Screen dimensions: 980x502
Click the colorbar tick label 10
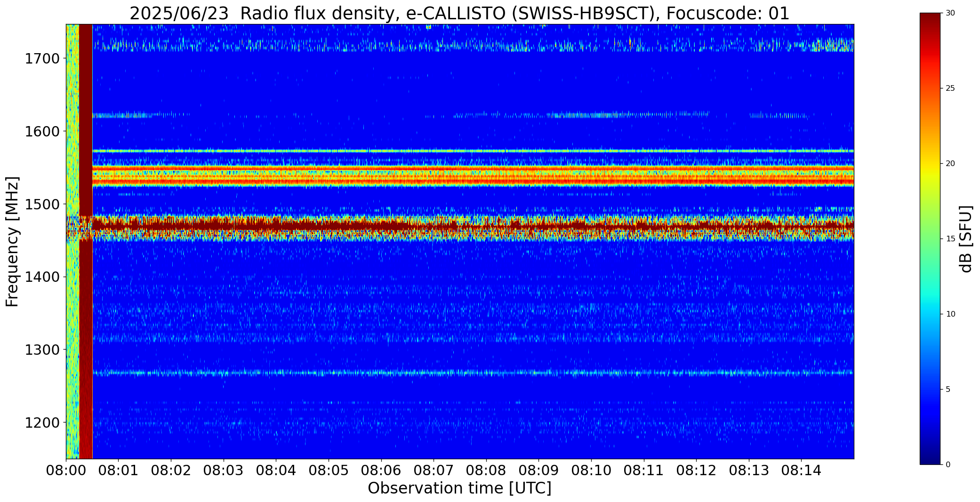pyautogui.click(x=950, y=314)
